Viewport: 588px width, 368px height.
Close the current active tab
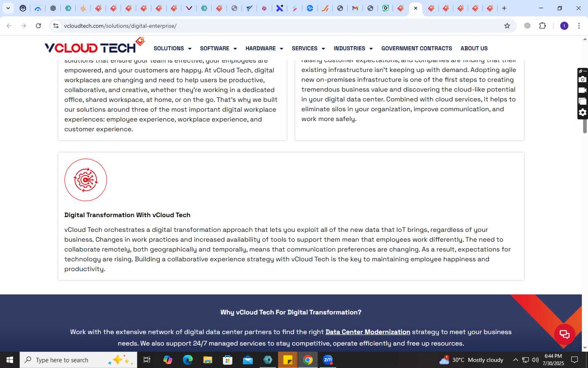coord(416,8)
